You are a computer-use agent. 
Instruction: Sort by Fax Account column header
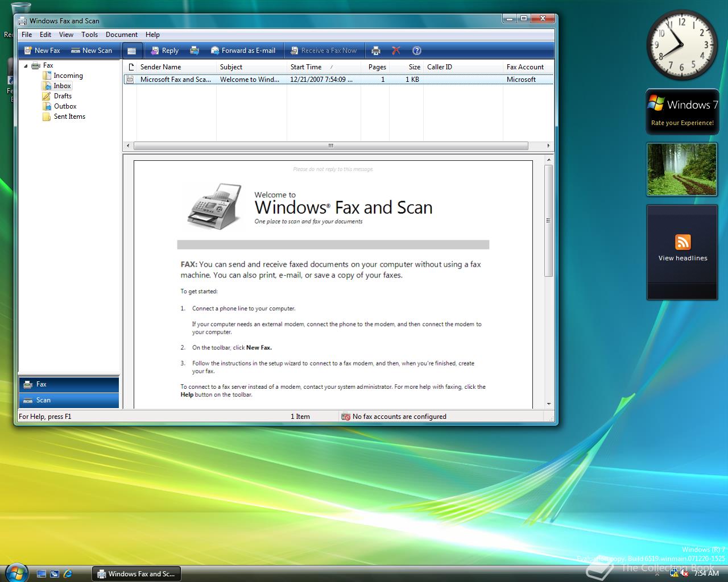coord(528,67)
